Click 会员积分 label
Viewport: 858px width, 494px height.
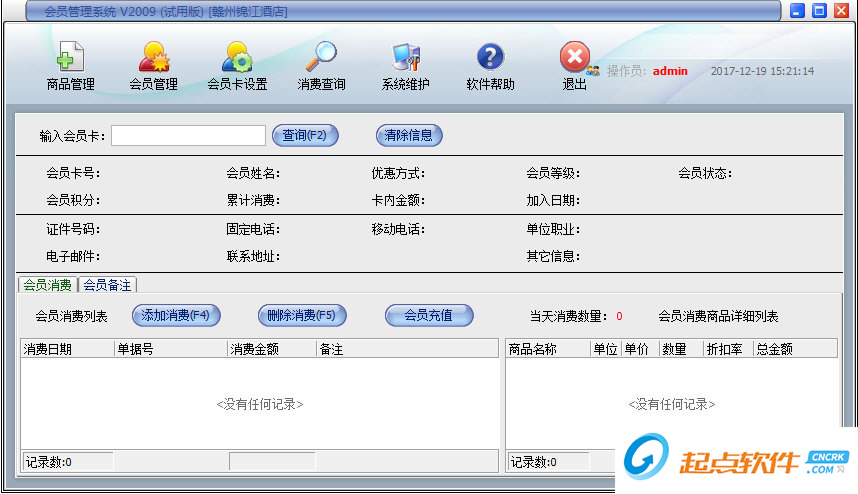[73, 200]
